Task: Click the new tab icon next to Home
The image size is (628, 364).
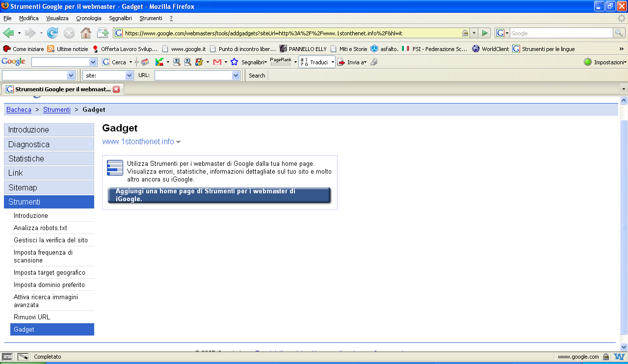Action: click(103, 33)
